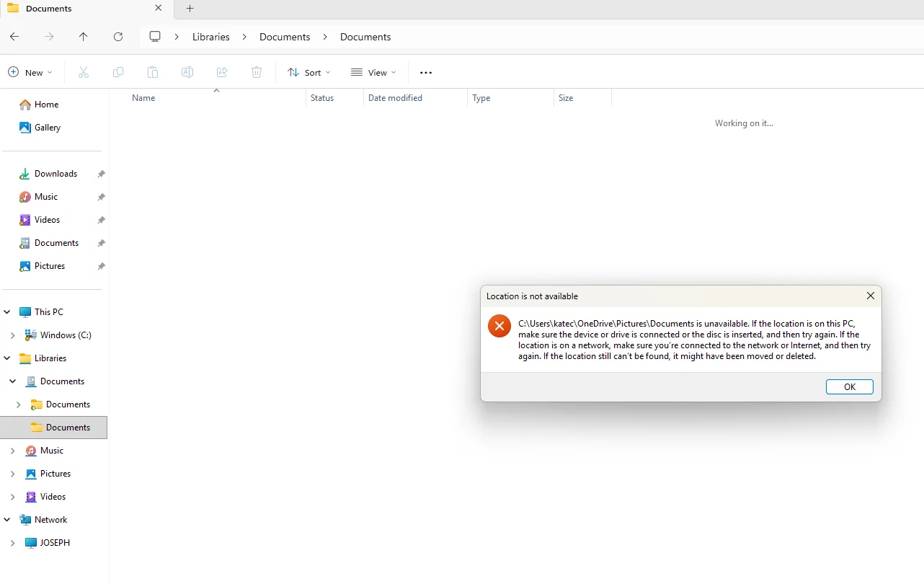Click the pin icon beside pinned Pictures
Image resolution: width=924 pixels, height=584 pixels.
102,266
